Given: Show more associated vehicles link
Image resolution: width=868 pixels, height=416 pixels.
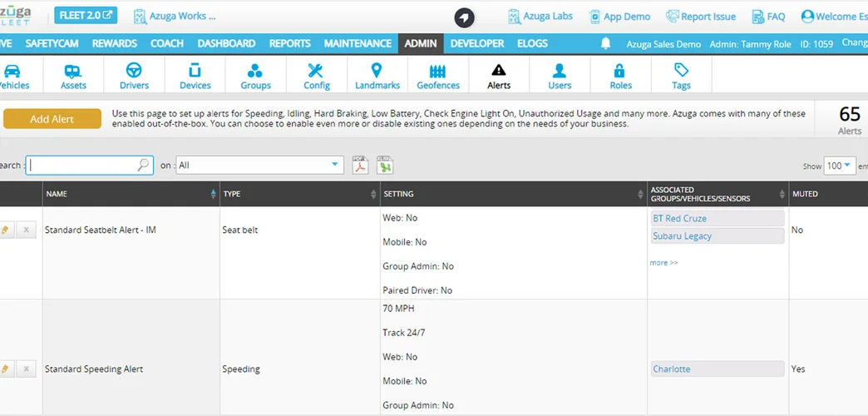Looking at the screenshot, I should (x=663, y=263).
